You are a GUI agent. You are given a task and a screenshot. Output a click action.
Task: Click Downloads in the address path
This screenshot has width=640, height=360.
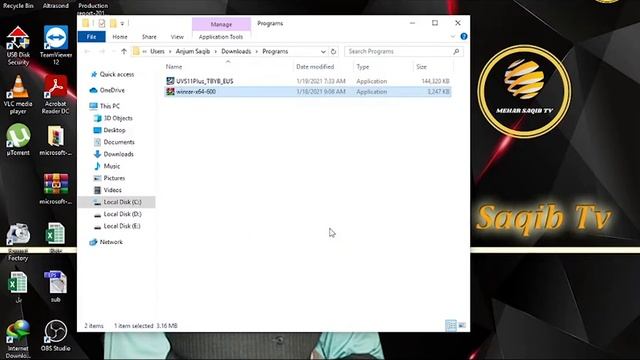[x=236, y=51]
